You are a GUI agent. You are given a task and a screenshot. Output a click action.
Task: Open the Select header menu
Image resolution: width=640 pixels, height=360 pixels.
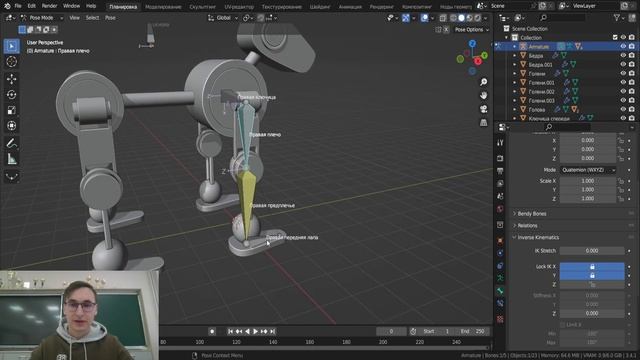[92, 18]
